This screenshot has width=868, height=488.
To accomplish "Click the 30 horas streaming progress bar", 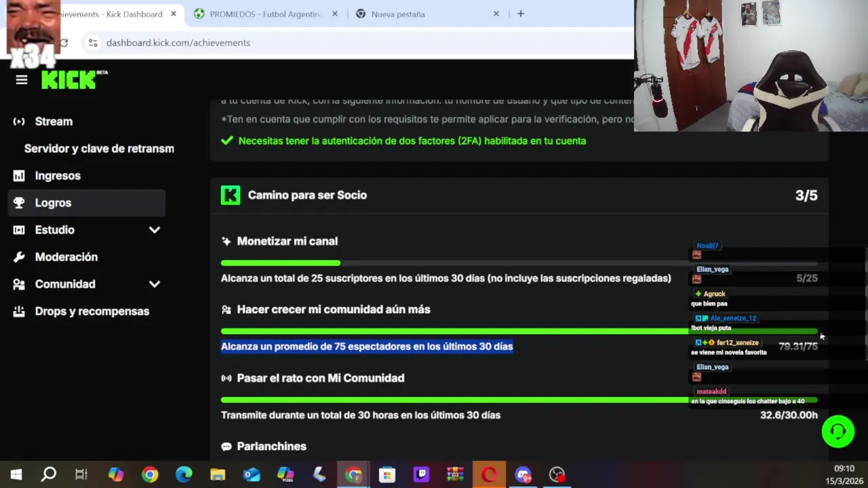I will click(x=519, y=400).
